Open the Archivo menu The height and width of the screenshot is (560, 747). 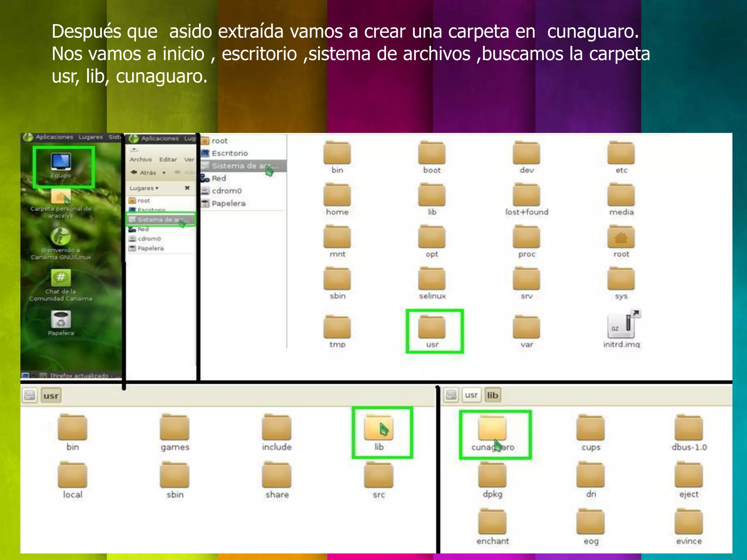click(140, 159)
